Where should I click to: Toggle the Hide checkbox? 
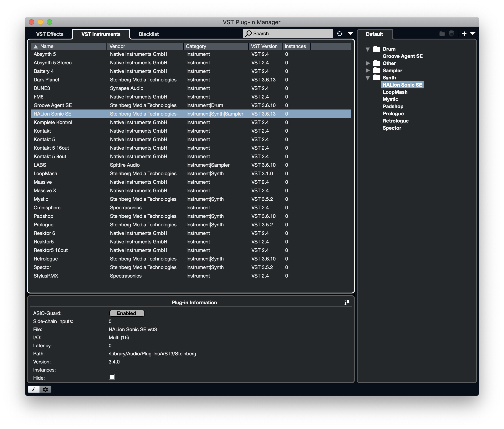[112, 377]
